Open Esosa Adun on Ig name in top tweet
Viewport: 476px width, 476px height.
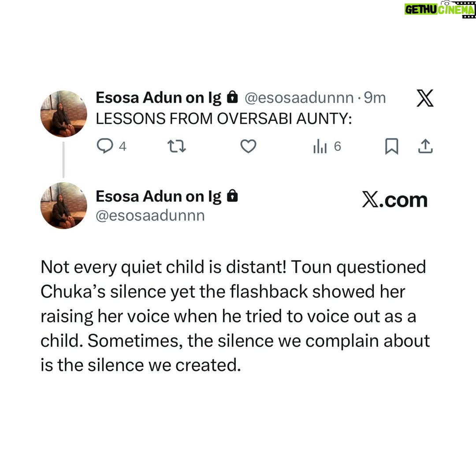tap(159, 98)
